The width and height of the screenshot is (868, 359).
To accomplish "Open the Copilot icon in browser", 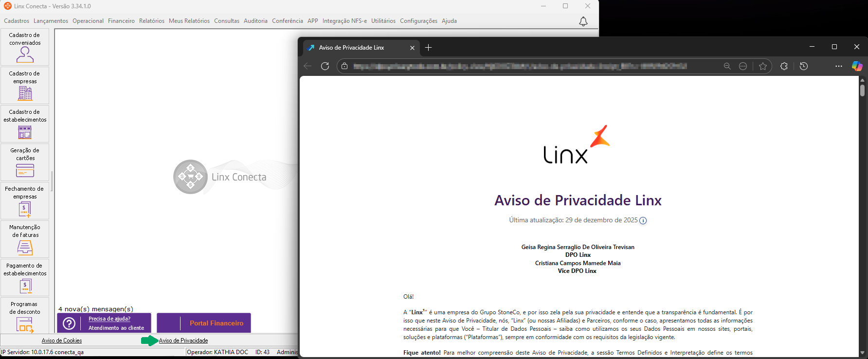I will 857,66.
